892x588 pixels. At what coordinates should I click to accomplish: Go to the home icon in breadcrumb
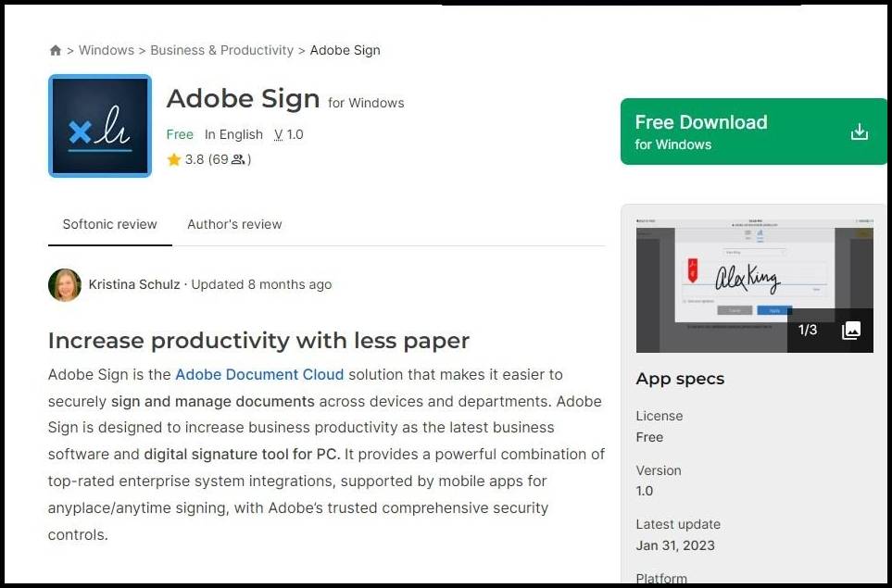56,50
